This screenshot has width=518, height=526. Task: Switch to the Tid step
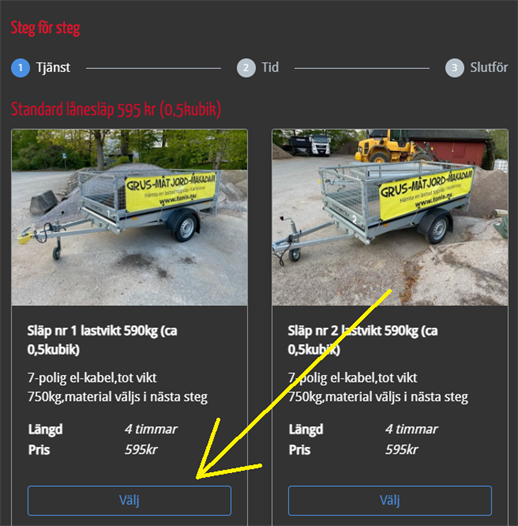[x=270, y=67]
